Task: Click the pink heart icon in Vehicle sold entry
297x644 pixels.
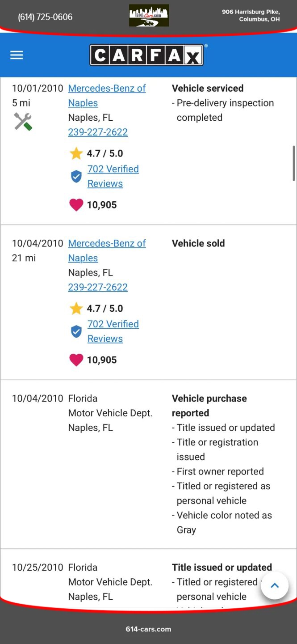Action: coord(76,360)
